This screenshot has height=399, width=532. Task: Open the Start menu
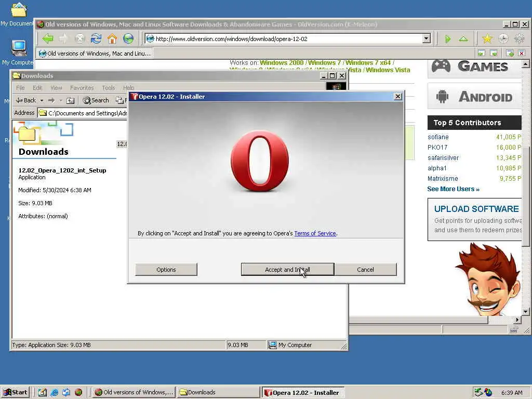coord(16,392)
